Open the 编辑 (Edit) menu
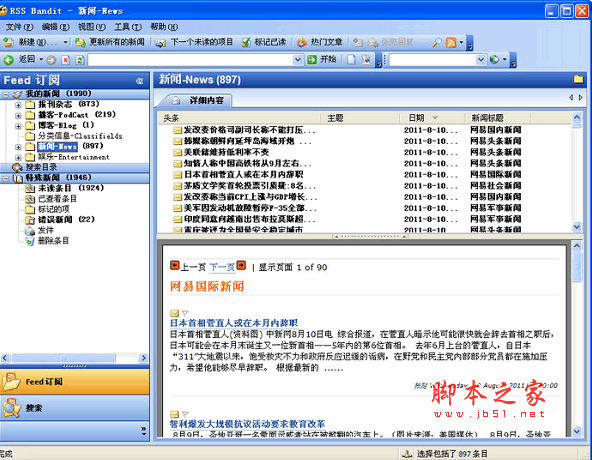The image size is (592, 460). click(56, 27)
